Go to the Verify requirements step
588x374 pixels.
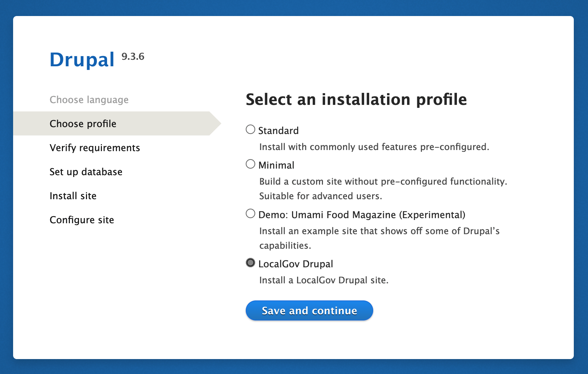pyautogui.click(x=95, y=147)
